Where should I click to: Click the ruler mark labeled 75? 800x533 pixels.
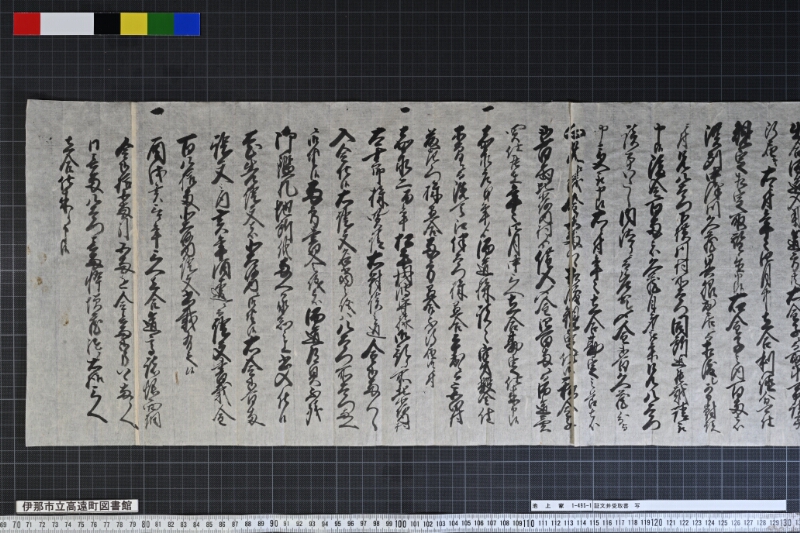[x=81, y=524]
